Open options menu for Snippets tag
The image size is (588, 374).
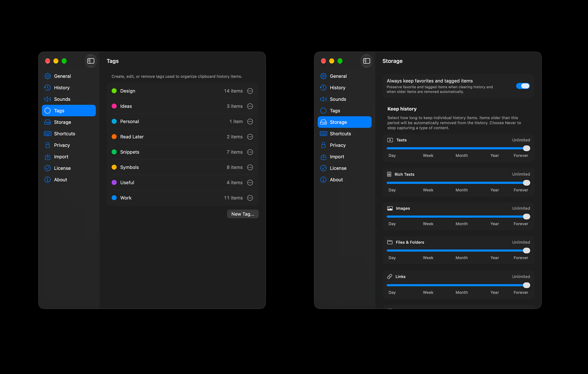(x=250, y=152)
